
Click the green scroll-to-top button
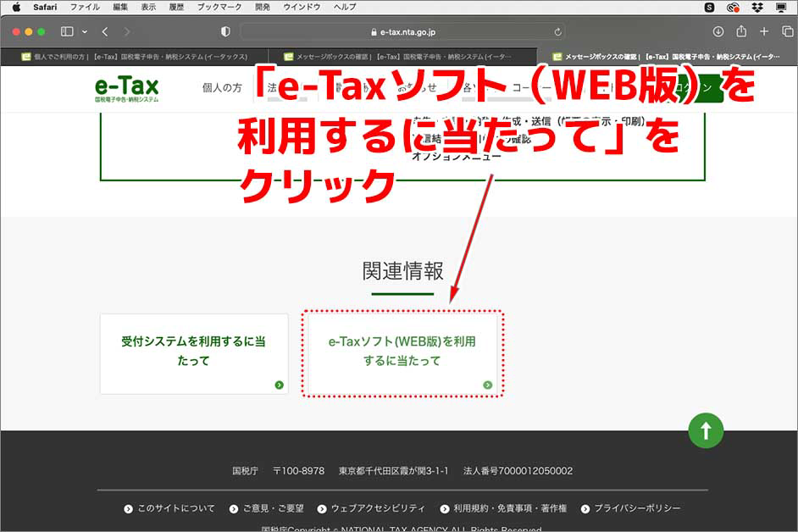(x=706, y=431)
